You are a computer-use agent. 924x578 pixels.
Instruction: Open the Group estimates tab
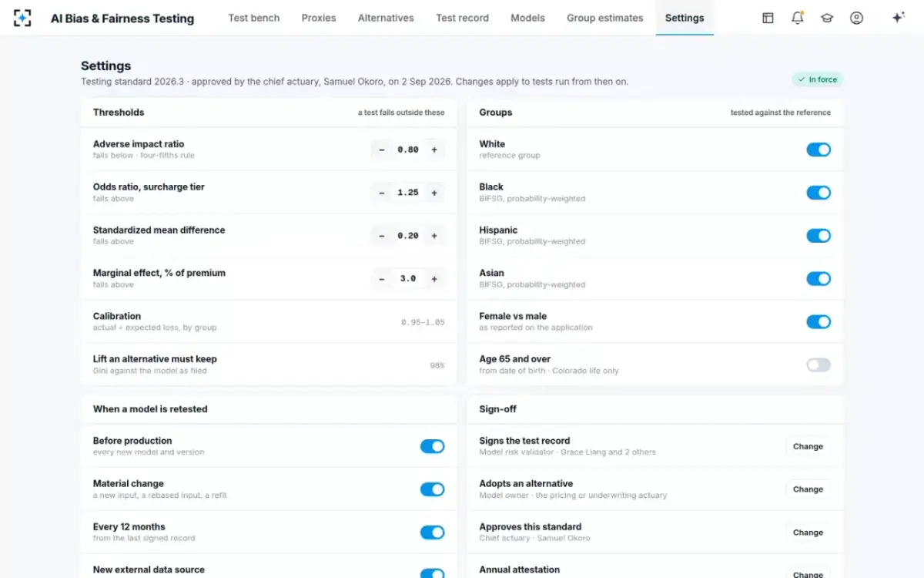pos(605,18)
